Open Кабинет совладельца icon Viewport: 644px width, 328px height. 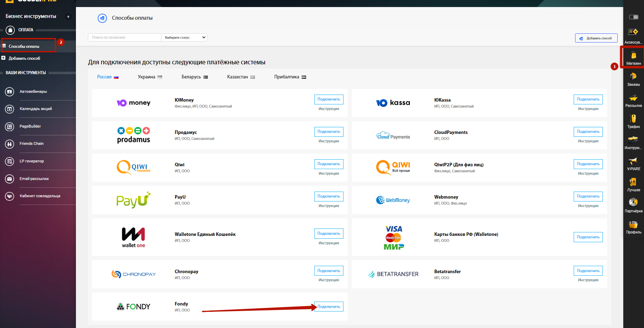(x=9, y=196)
